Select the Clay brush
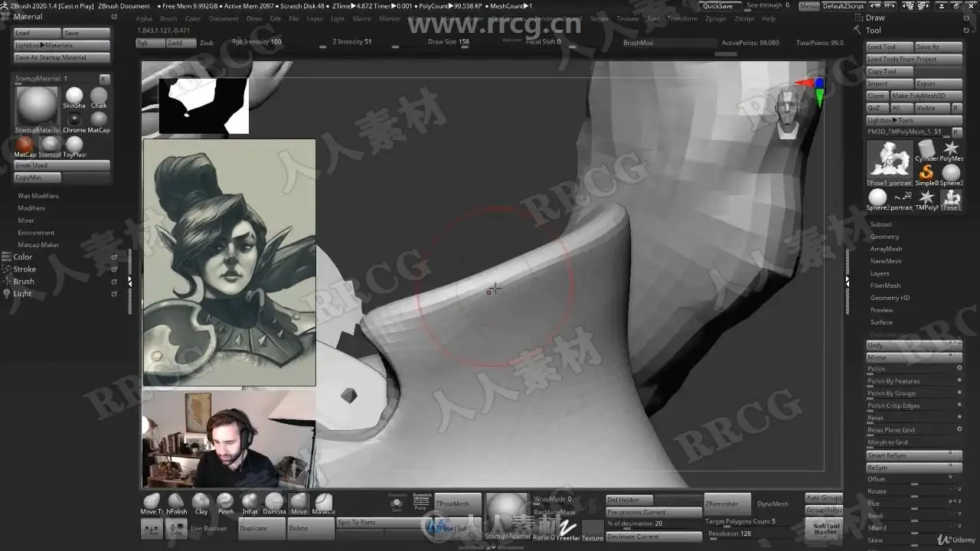The height and width of the screenshot is (551, 980). click(x=201, y=504)
